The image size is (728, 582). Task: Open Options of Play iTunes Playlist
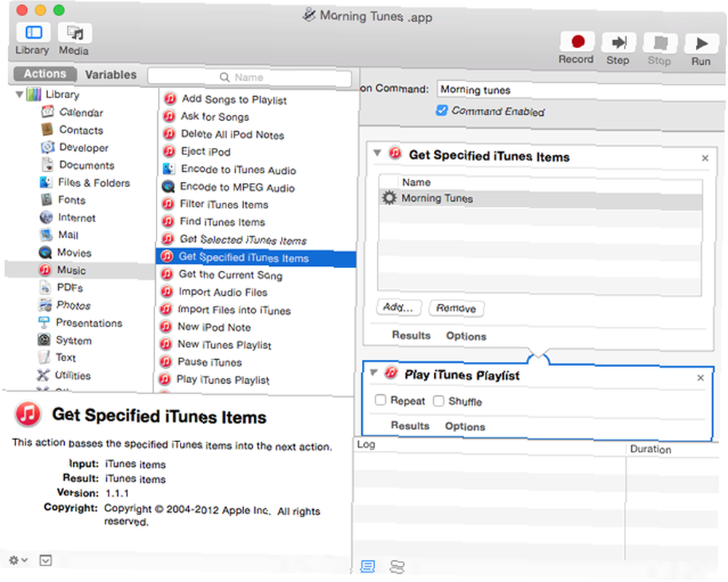pyautogui.click(x=465, y=426)
